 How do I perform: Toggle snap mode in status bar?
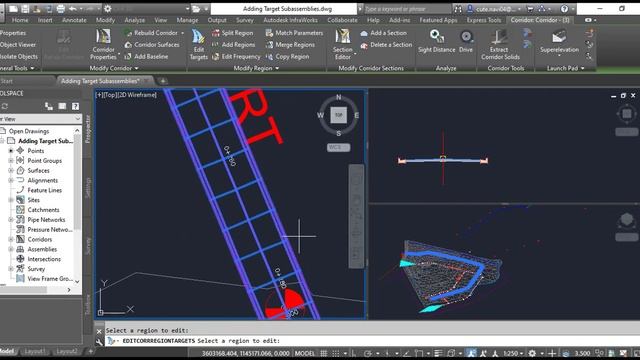tap(336, 353)
